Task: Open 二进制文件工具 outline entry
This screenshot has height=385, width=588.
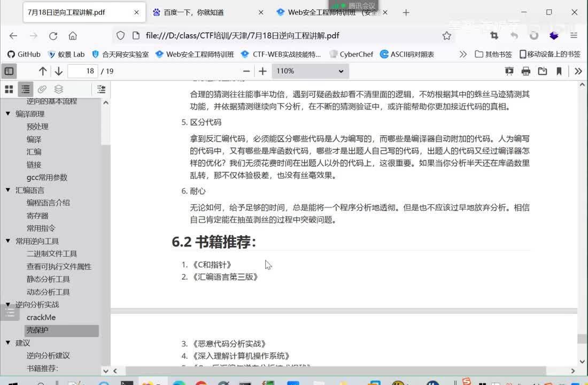Action: [x=52, y=253]
